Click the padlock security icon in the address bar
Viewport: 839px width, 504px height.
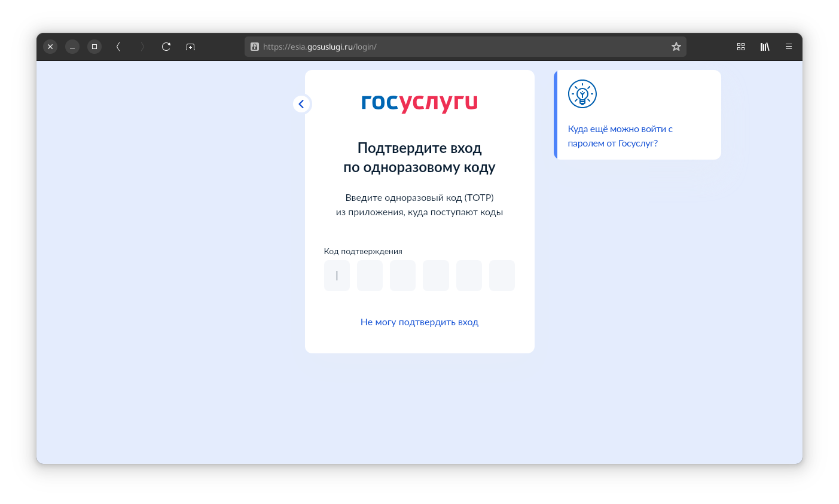tap(255, 47)
